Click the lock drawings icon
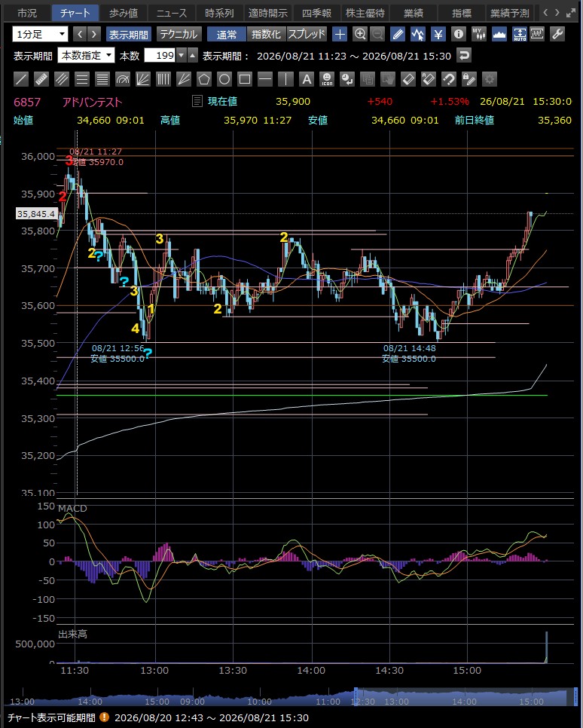The image size is (583, 728). pos(469,79)
